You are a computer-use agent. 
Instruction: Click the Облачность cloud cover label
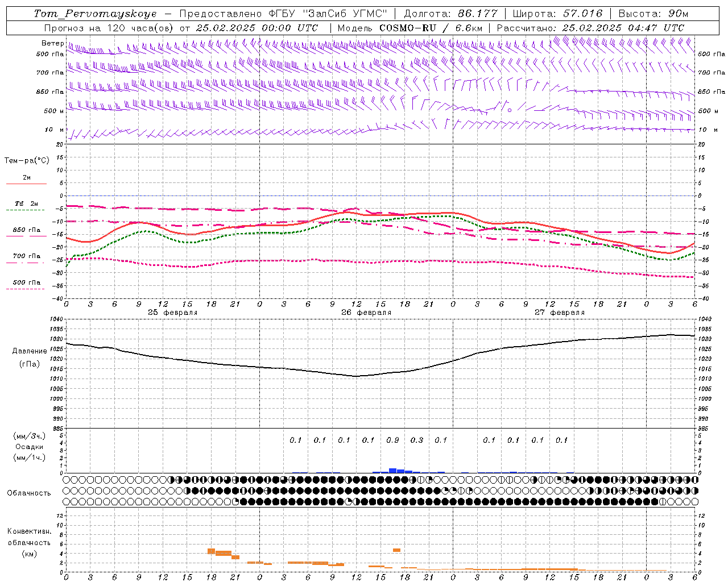pos(29,493)
